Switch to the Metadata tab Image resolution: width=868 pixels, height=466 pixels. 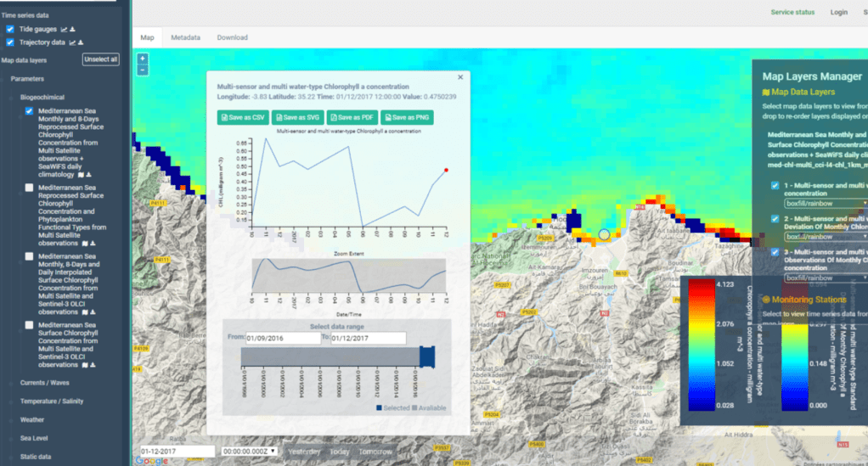(185, 37)
